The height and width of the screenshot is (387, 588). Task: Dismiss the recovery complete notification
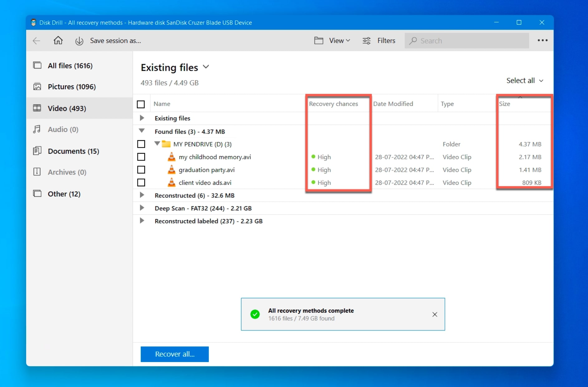click(x=435, y=314)
